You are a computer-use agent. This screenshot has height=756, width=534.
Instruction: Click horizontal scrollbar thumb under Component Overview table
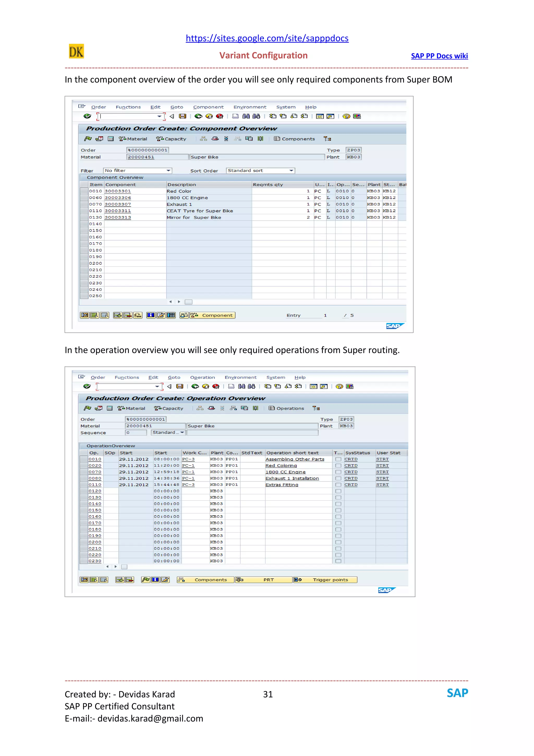(189, 302)
